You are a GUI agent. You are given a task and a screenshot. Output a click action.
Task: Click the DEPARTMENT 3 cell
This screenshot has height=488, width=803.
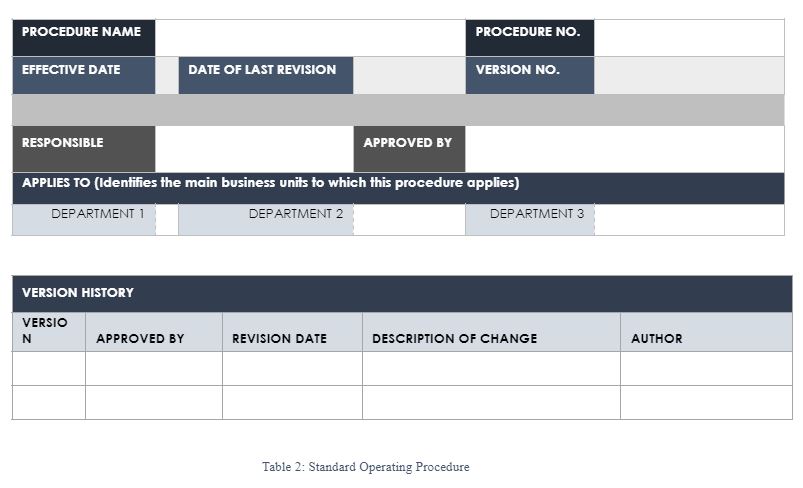click(x=530, y=220)
